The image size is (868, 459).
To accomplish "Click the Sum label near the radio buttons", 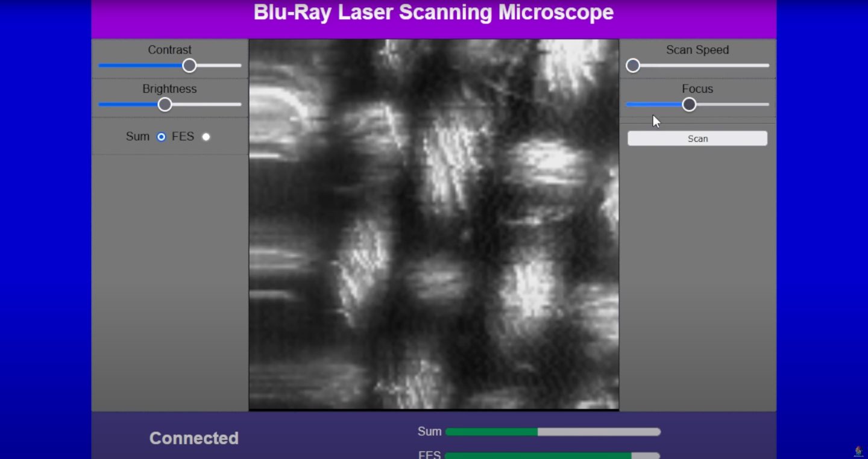I will [x=137, y=136].
